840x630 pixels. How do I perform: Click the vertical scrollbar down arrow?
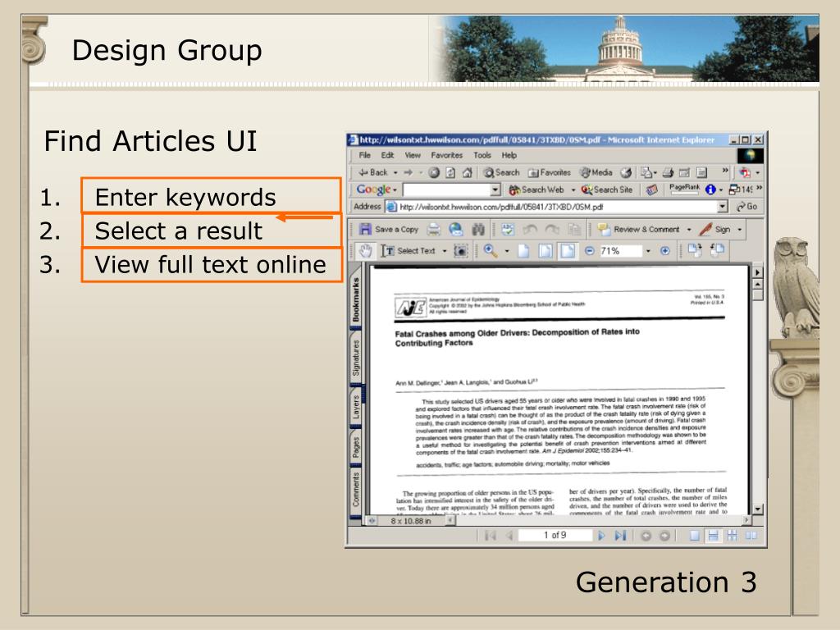tap(757, 509)
